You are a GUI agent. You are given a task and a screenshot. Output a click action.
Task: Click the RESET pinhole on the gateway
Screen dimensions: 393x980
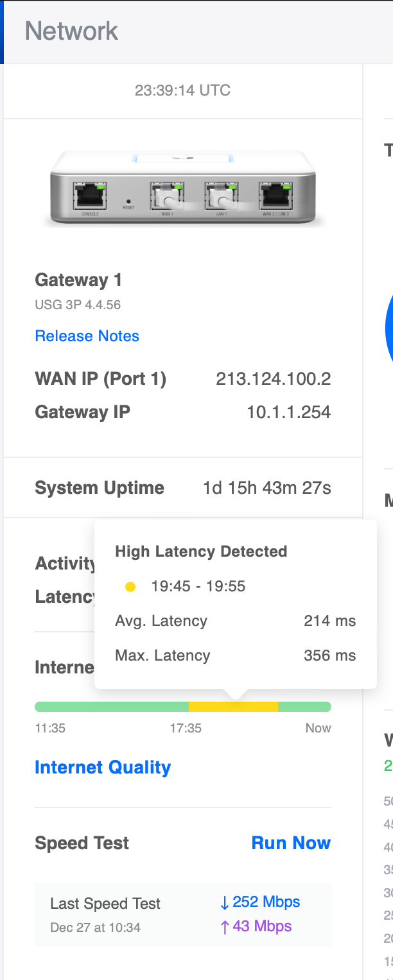[128, 201]
